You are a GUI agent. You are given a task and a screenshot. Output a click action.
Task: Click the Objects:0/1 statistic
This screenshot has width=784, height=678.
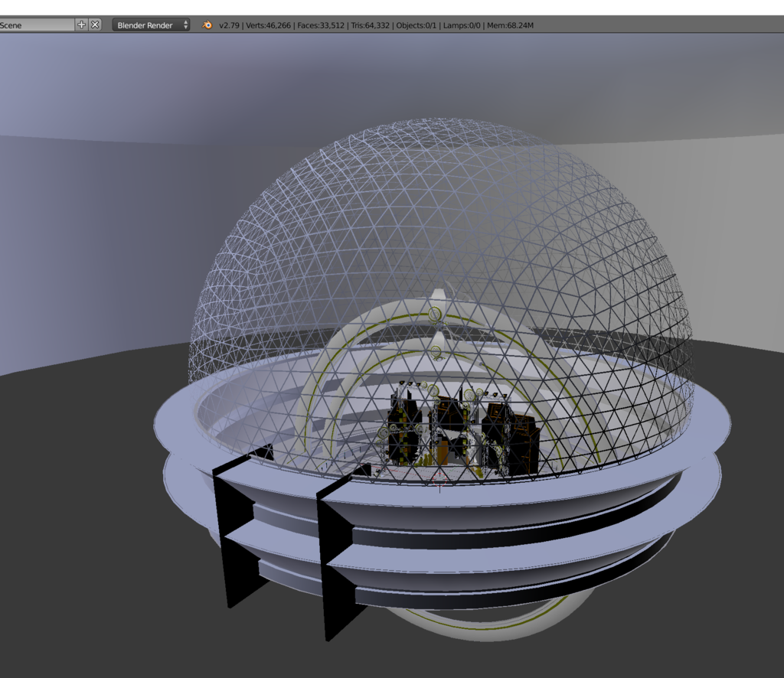(416, 25)
